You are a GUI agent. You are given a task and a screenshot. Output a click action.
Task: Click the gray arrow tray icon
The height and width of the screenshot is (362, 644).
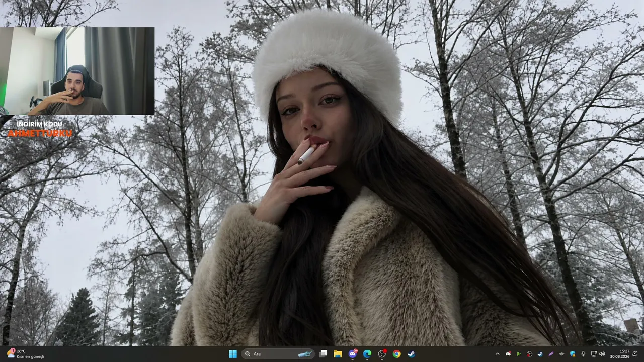tap(561, 354)
